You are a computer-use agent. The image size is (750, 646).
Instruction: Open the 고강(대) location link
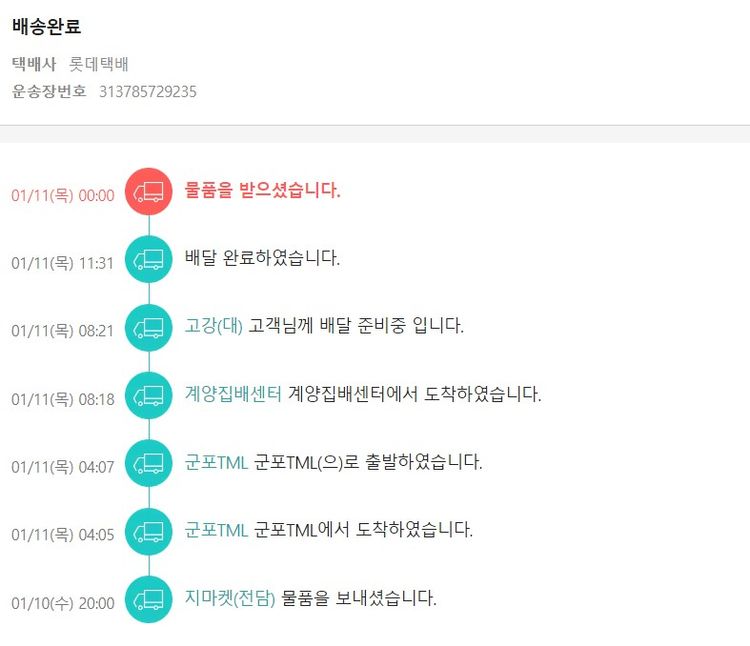click(214, 326)
